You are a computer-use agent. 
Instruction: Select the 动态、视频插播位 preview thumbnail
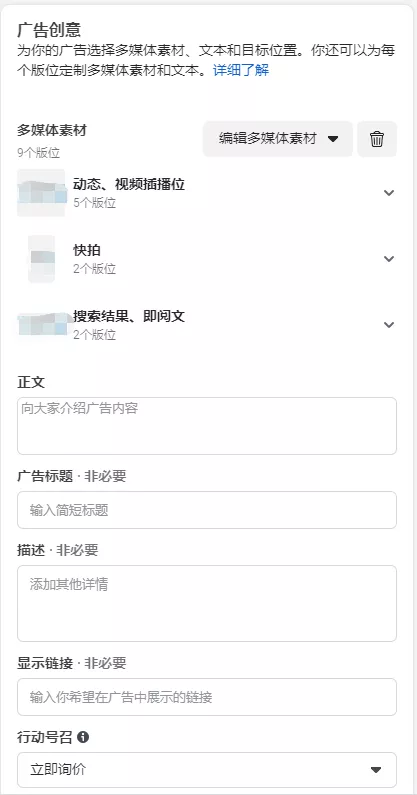pos(42,193)
